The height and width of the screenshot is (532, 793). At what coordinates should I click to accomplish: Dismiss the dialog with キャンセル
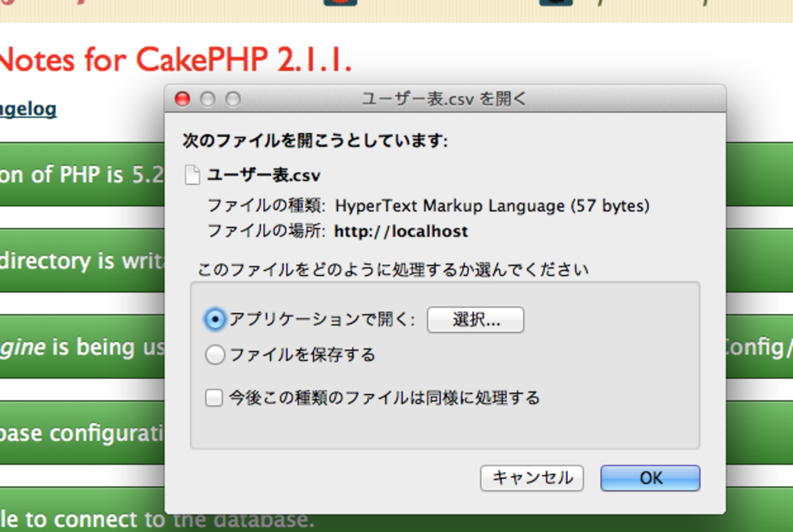[532, 478]
